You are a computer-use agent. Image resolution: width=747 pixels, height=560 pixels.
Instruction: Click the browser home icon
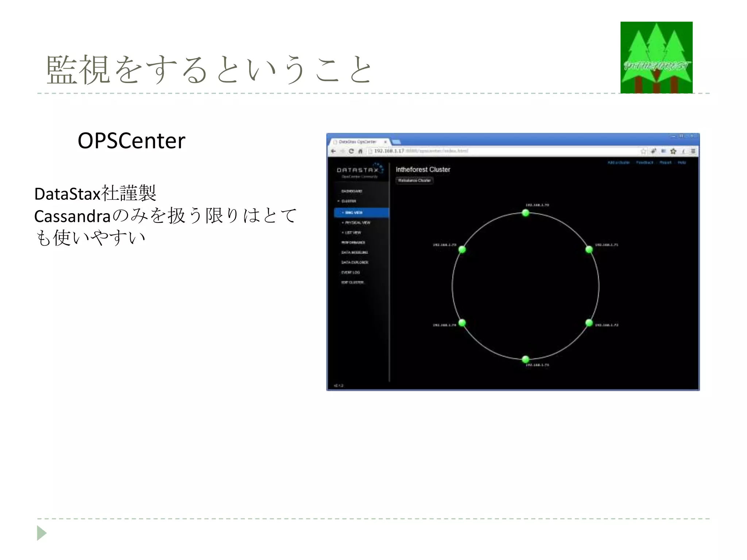[360, 151]
